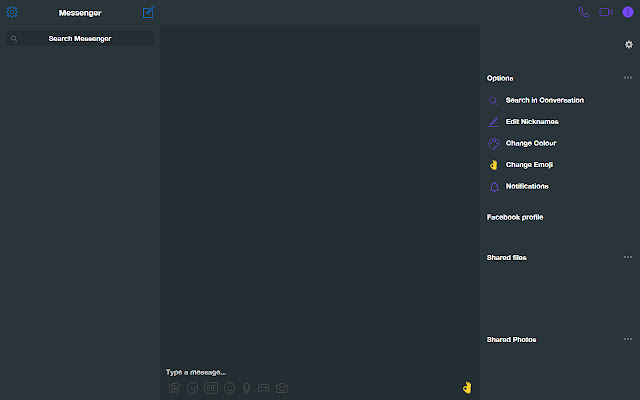Send the OK hand emoji in composer
This screenshot has height=400, width=640.
pos(467,387)
